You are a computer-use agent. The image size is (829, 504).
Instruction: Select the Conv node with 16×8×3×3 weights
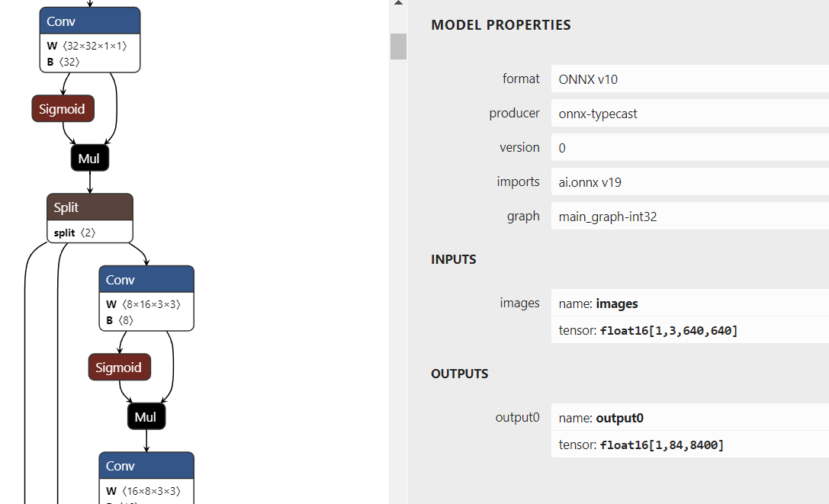click(146, 466)
